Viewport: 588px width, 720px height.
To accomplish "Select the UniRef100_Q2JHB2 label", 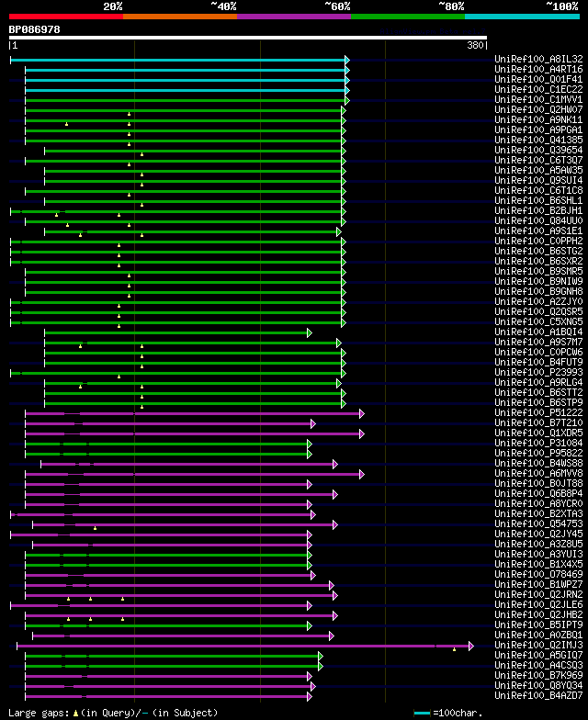I will (x=538, y=615).
